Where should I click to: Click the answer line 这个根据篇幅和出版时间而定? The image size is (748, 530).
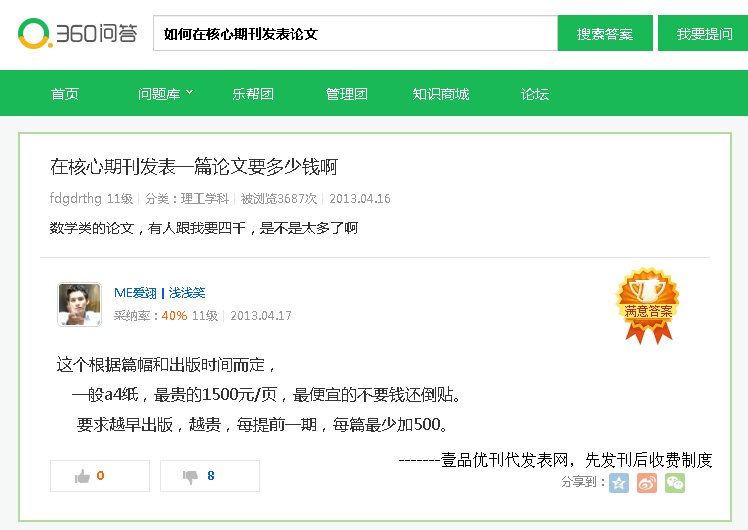(x=166, y=365)
